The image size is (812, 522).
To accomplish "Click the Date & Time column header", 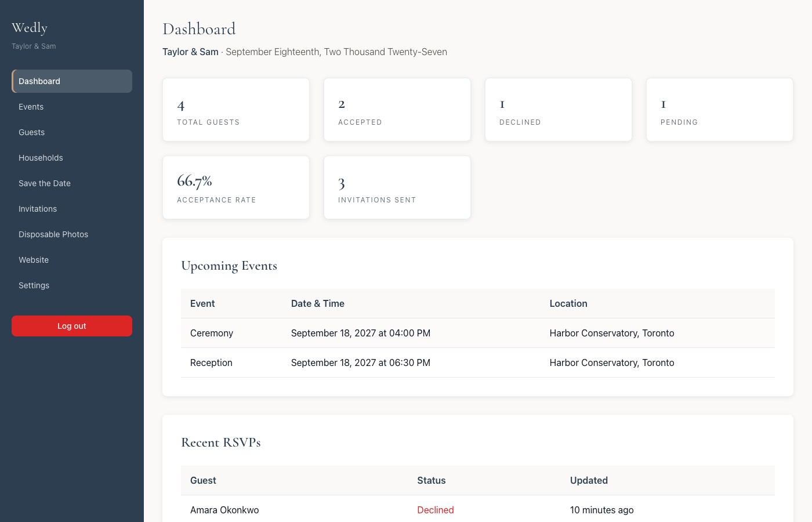I will coord(318,303).
